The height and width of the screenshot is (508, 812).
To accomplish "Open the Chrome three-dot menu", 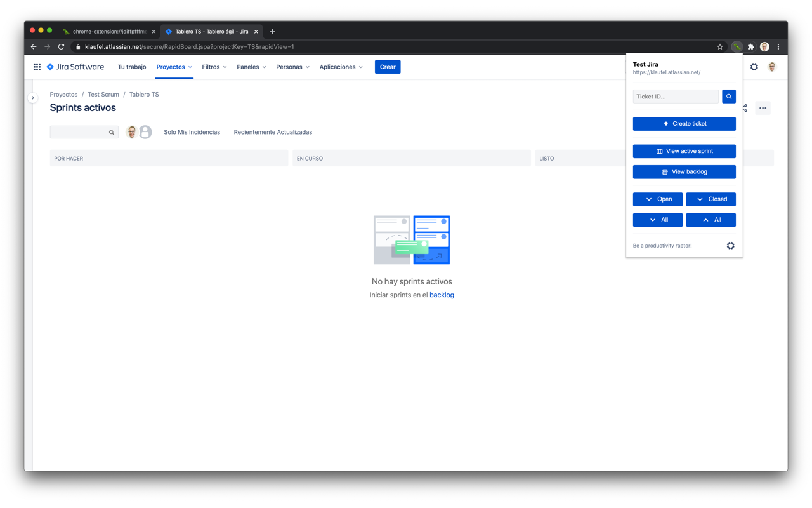I will pyautogui.click(x=778, y=47).
